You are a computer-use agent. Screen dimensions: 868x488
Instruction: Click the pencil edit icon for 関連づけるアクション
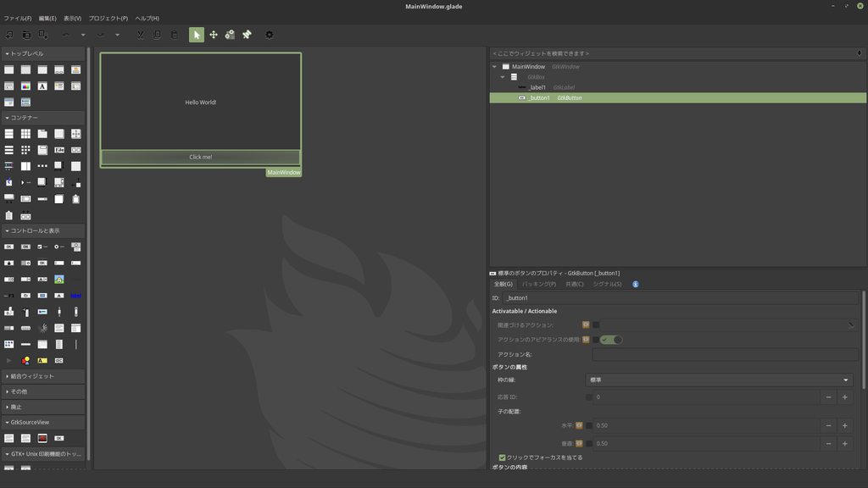[x=851, y=325]
